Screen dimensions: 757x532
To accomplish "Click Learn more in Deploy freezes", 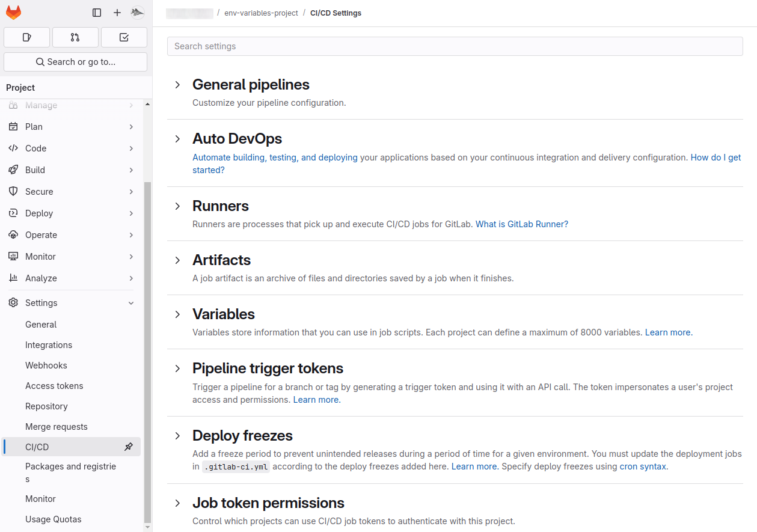I will [x=475, y=466].
